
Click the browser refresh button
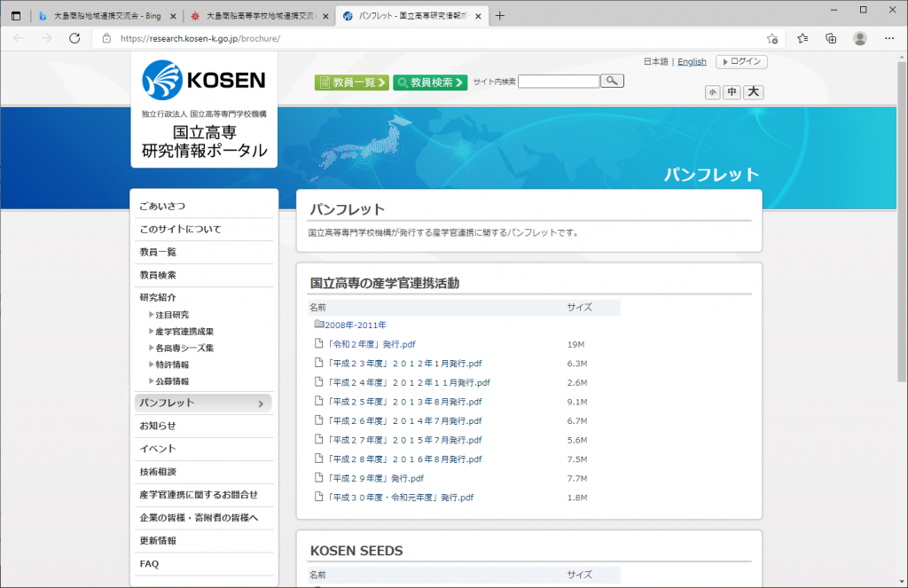[x=74, y=38]
